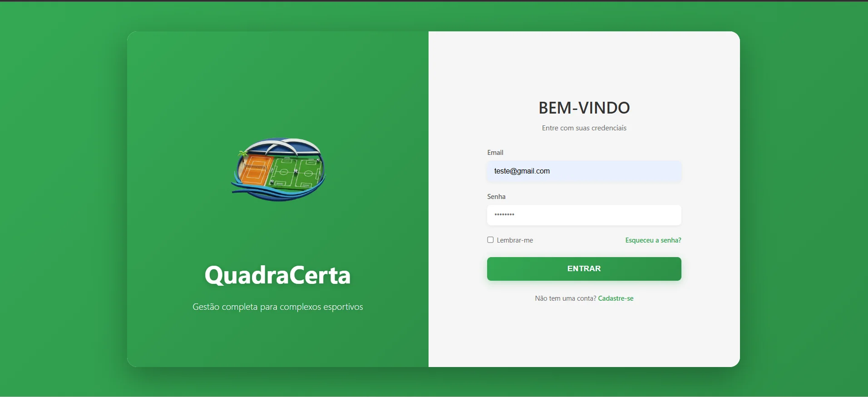This screenshot has height=397, width=868.
Task: Tick the Lembrar-me checkbox
Action: point(490,240)
